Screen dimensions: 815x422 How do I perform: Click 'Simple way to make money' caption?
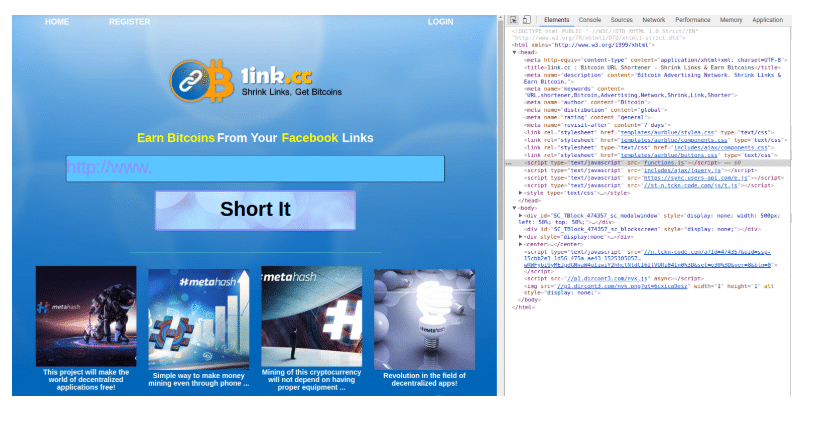[199, 379]
